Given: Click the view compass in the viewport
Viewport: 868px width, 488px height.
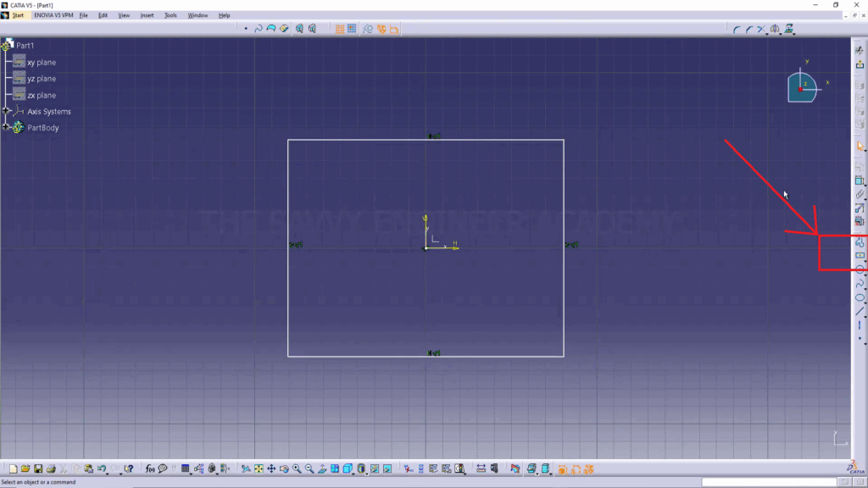Looking at the screenshot, I should [801, 86].
